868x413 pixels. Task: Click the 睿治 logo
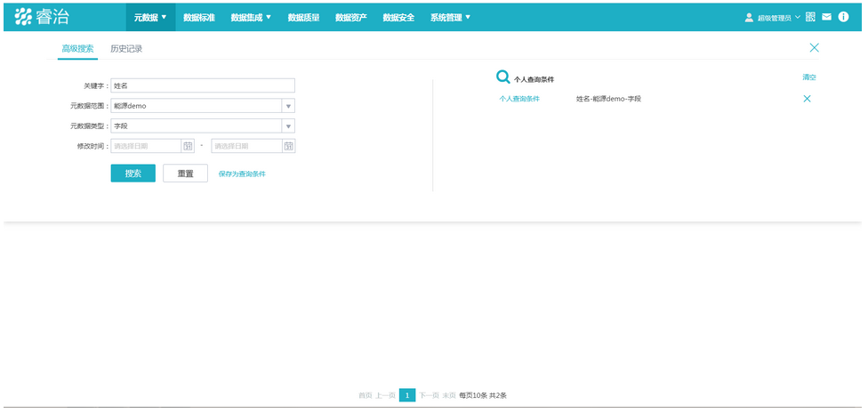point(43,17)
